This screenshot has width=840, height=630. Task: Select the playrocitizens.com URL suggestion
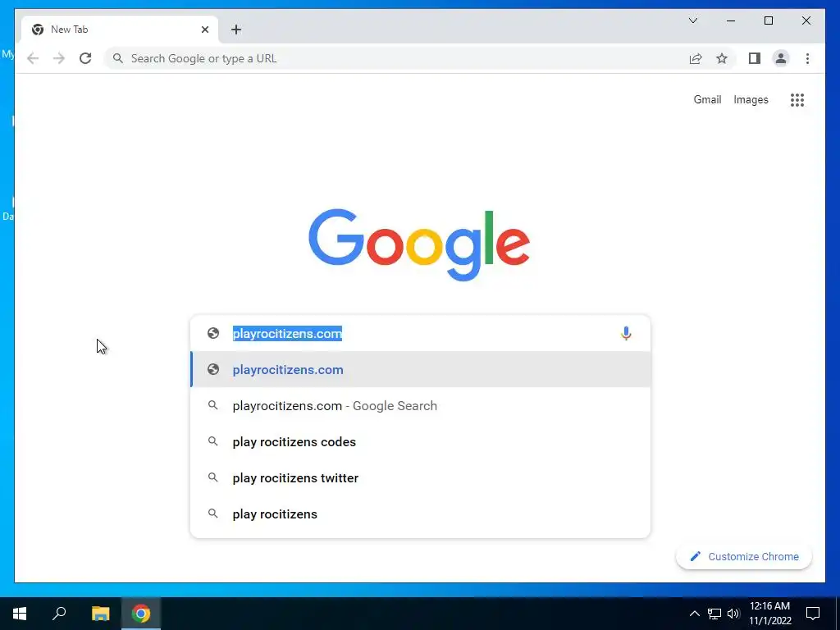pos(421,370)
